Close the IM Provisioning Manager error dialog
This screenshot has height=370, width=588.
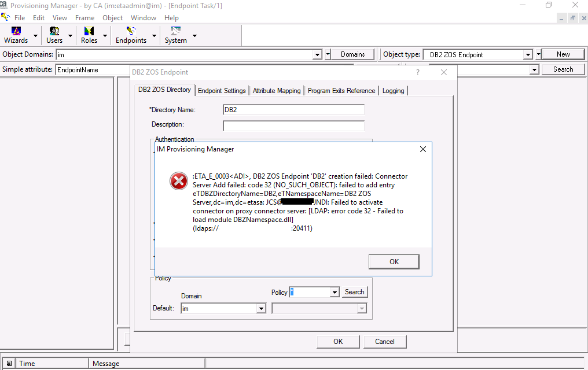point(422,149)
